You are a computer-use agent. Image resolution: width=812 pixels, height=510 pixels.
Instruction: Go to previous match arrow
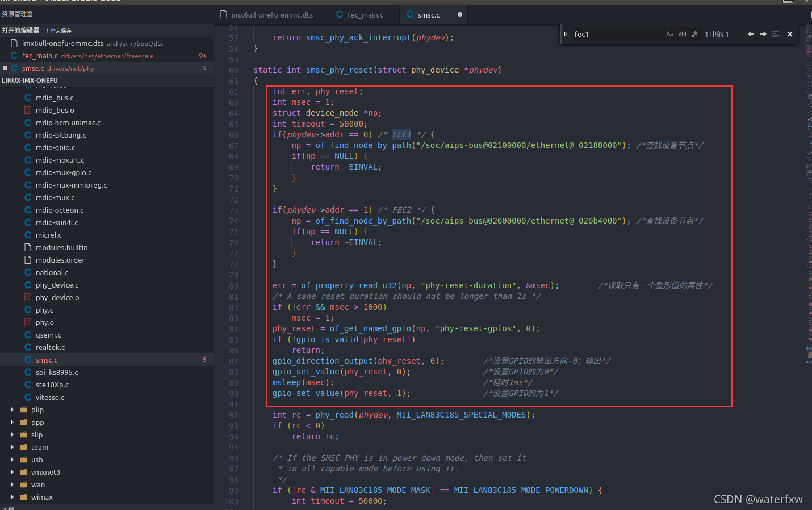[751, 34]
